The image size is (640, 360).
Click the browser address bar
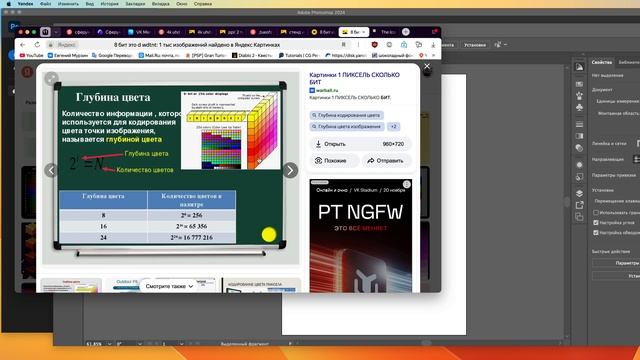197,44
